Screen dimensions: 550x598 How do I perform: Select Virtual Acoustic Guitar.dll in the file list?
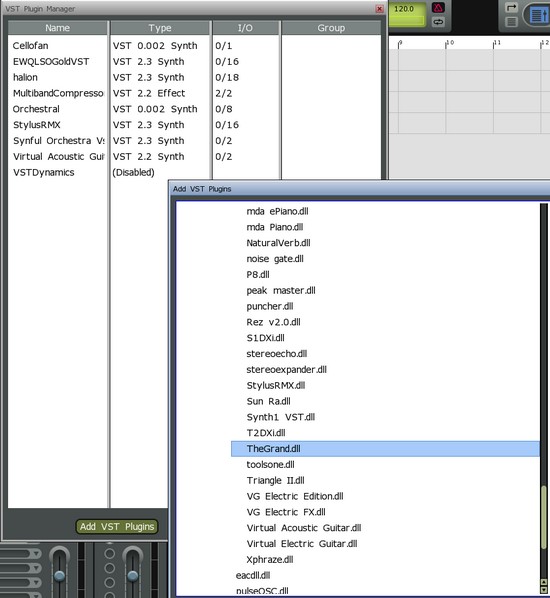(304, 528)
